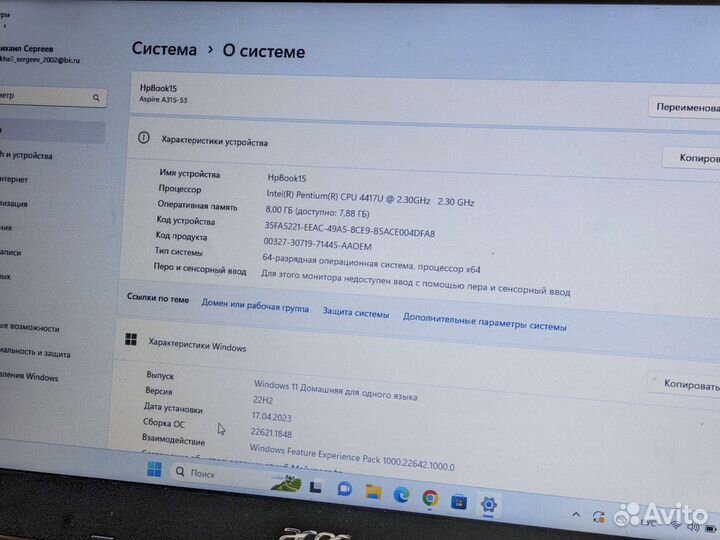This screenshot has height=540, width=720.
Task: Open Специальные возможности in sidebar
Action: 30,328
